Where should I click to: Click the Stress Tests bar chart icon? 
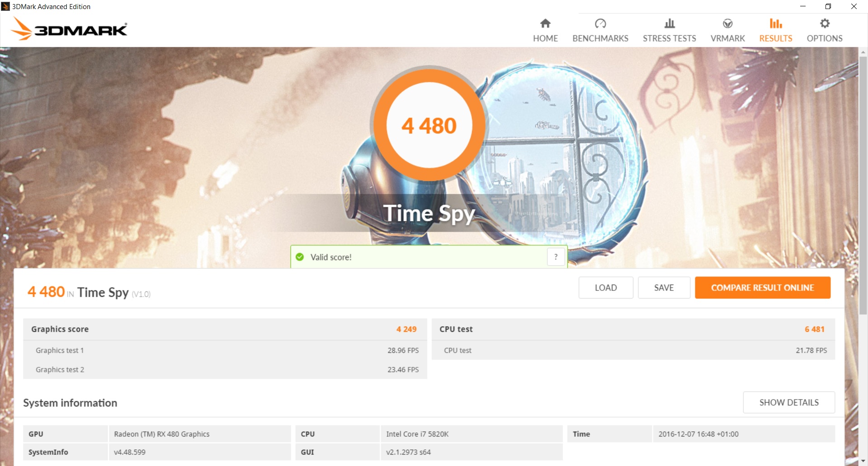pos(670,24)
